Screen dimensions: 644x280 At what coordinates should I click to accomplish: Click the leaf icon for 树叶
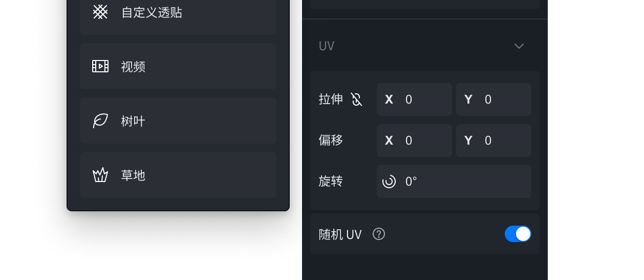pos(100,121)
